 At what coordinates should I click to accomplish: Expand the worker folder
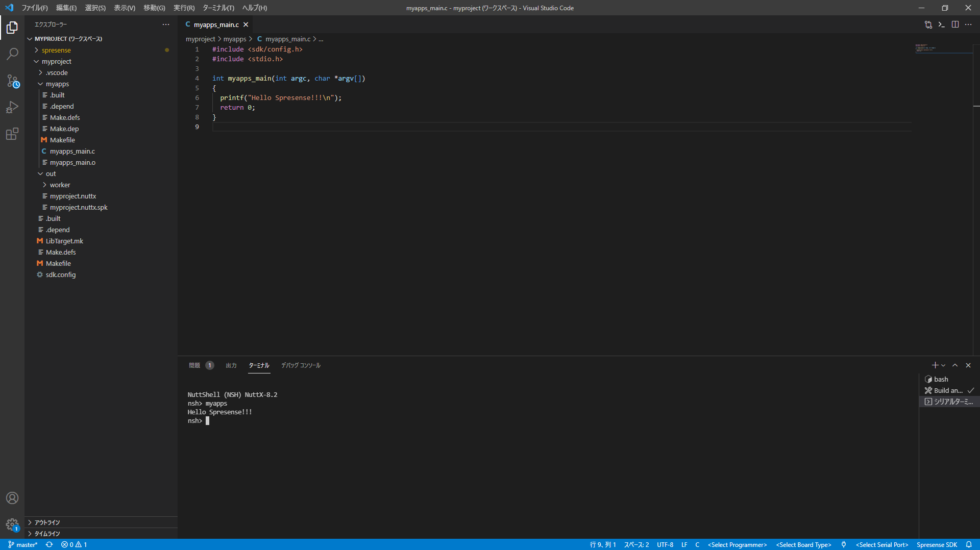(101, 185)
